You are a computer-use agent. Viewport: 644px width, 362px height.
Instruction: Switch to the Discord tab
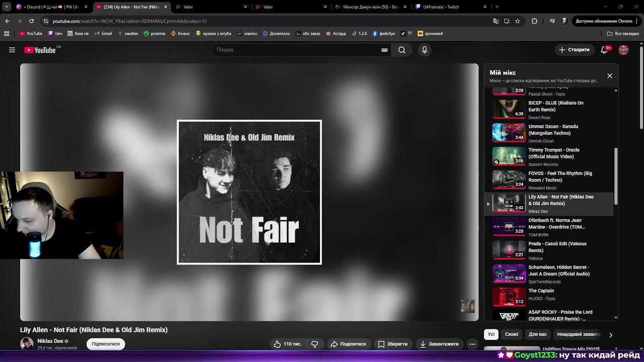click(51, 7)
